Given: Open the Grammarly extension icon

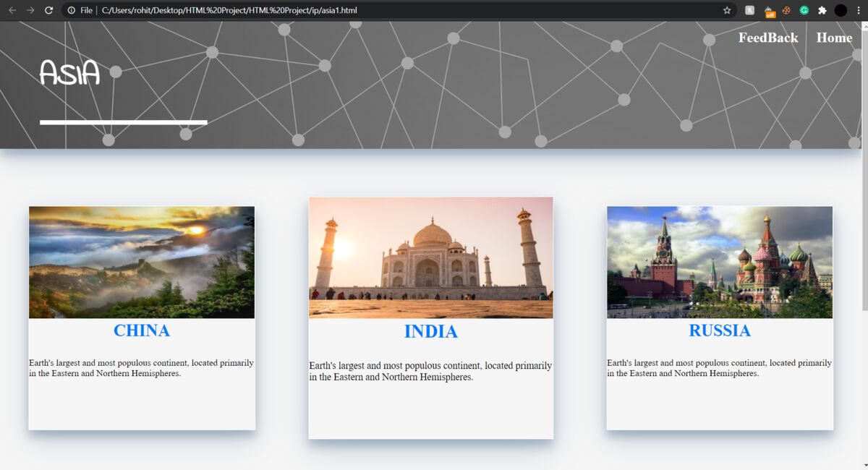Looking at the screenshot, I should [804, 10].
